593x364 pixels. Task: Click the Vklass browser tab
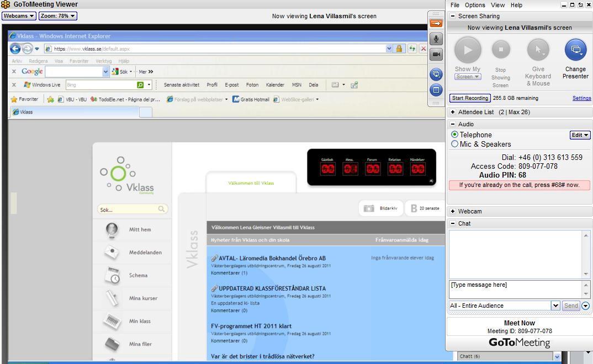[x=75, y=112]
